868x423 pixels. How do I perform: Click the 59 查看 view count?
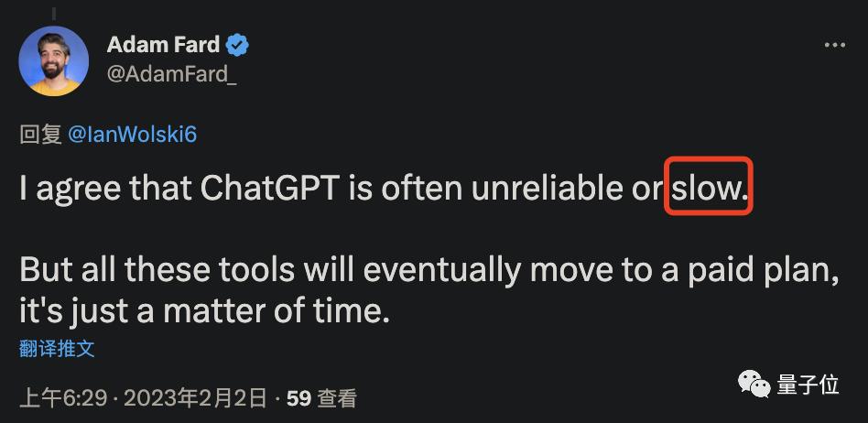pyautogui.click(x=321, y=397)
